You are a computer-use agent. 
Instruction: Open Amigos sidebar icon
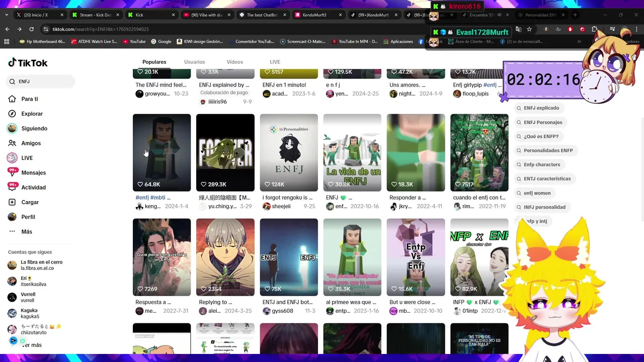(x=12, y=143)
